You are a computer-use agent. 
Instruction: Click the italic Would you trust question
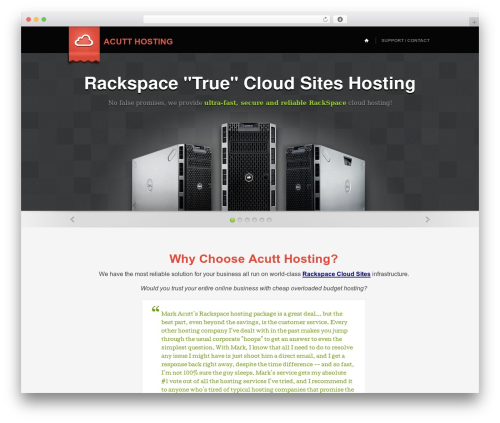[254, 288]
